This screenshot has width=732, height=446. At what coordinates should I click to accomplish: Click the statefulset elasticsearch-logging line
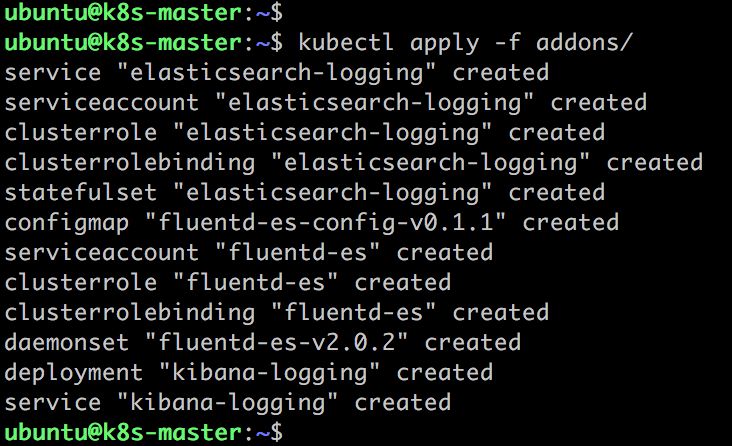[x=305, y=193]
